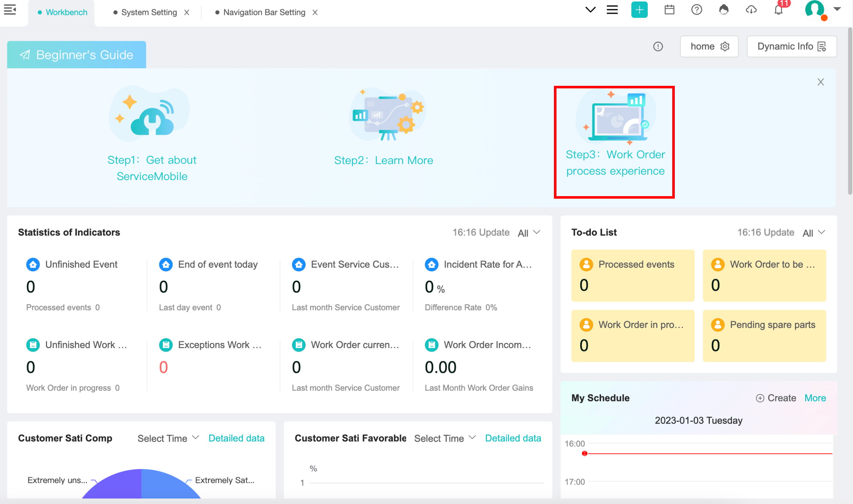Viewport: 853px width, 504px height.
Task: Open the home settings button
Action: [709, 46]
